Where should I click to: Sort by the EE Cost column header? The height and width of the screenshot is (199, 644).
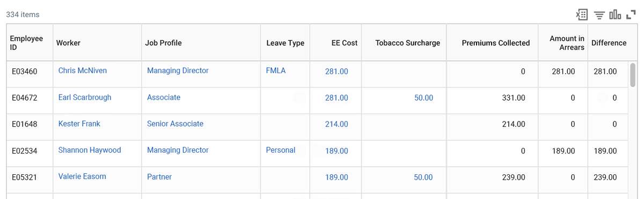tap(345, 43)
